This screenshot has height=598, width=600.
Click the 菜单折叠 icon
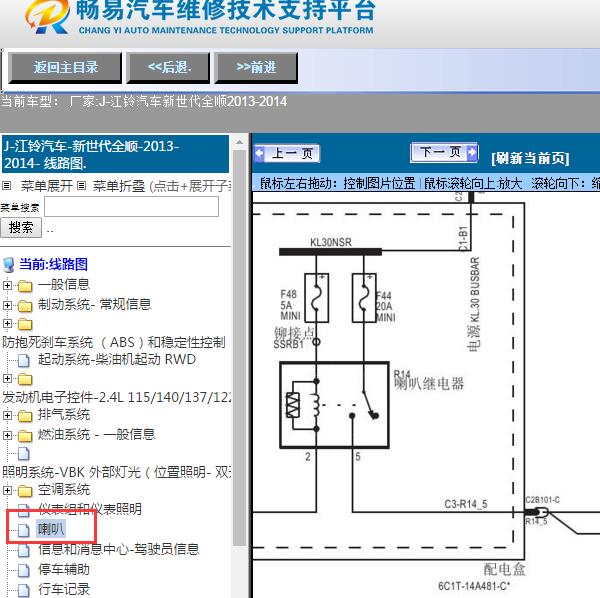(81, 186)
